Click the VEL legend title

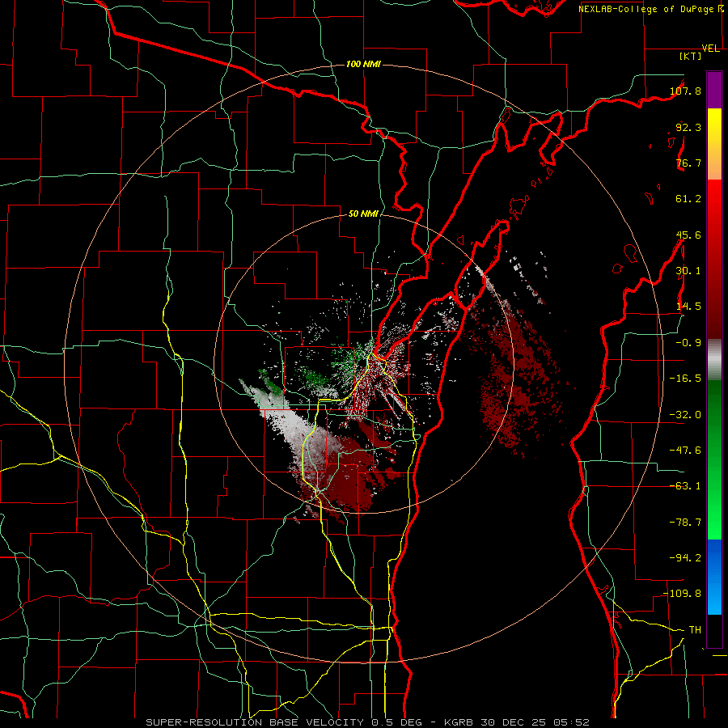click(x=710, y=49)
